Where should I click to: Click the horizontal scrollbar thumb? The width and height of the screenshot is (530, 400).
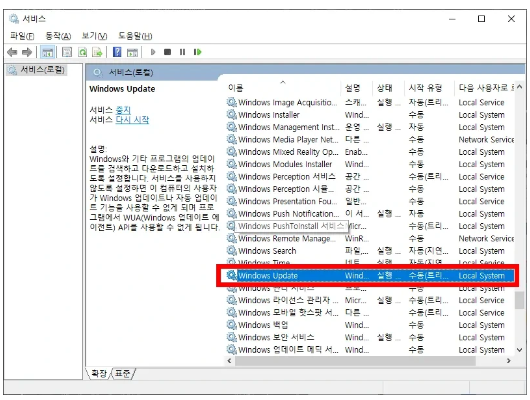coord(355,361)
